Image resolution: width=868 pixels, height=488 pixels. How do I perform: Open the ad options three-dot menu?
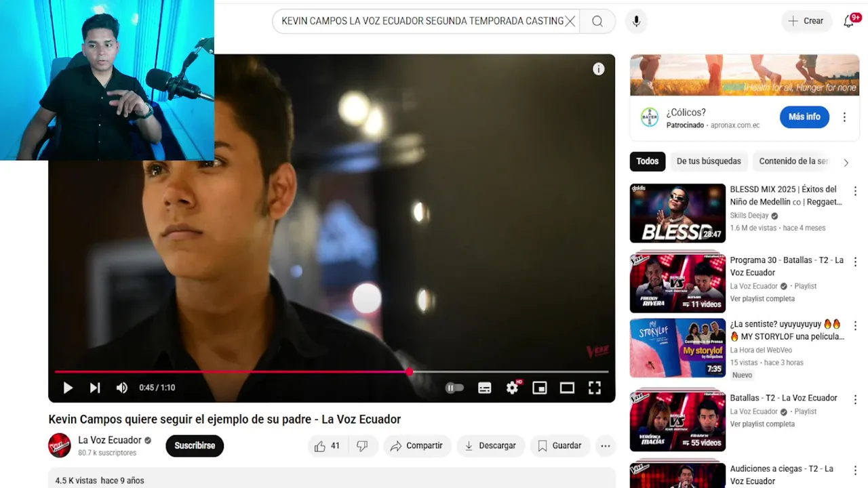click(x=844, y=117)
